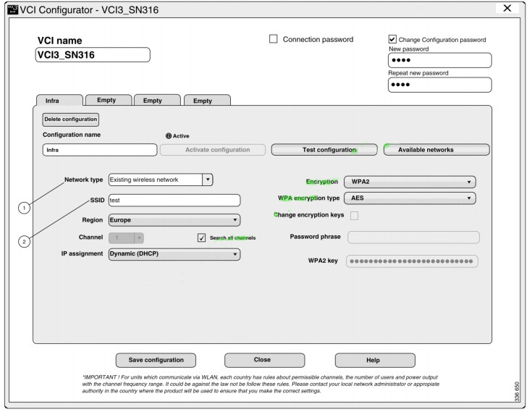The image size is (532, 412).
Task: Select the first Empty tab
Action: tap(109, 100)
